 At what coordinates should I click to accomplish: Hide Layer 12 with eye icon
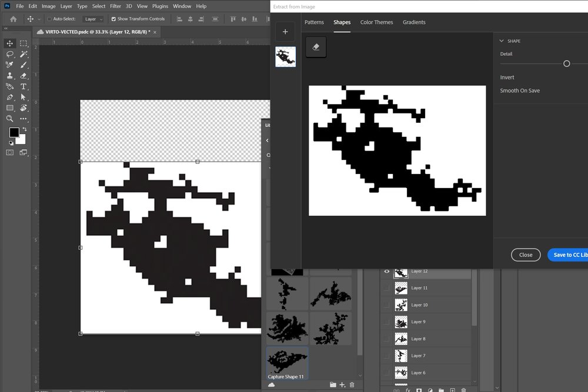click(x=386, y=272)
